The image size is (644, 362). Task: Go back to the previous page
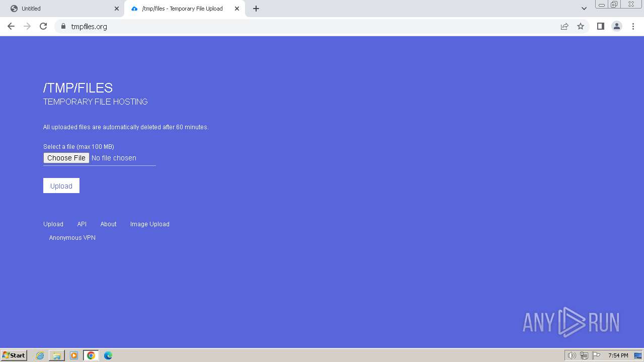[x=11, y=26]
